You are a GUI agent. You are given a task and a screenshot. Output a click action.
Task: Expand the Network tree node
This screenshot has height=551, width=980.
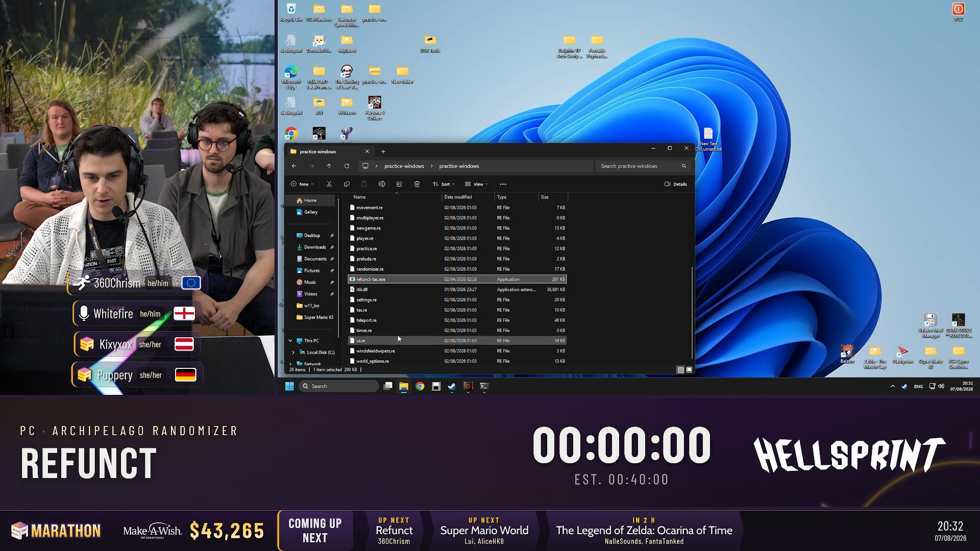pos(290,364)
